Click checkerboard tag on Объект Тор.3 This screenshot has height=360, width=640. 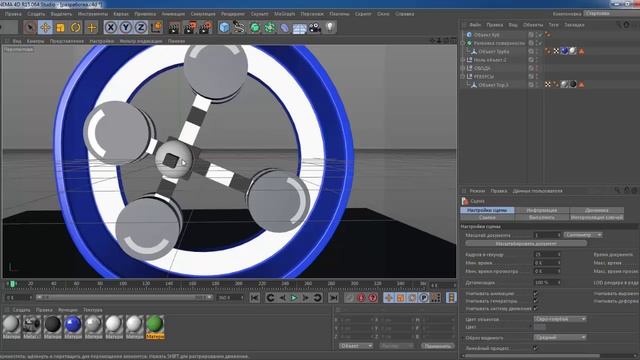(x=548, y=84)
